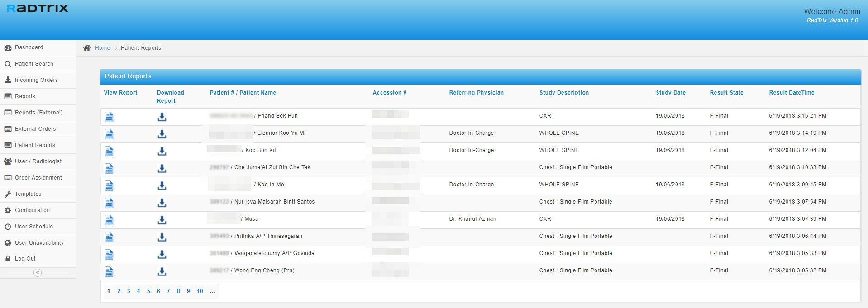This screenshot has height=308, width=868.
Task: Open Patient Search in sidebar
Action: click(x=34, y=64)
